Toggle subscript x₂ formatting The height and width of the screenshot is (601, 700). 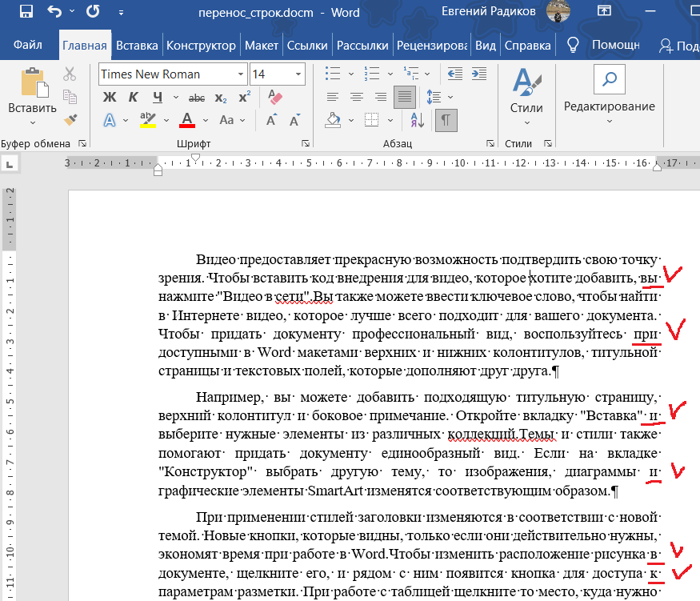[x=221, y=98]
